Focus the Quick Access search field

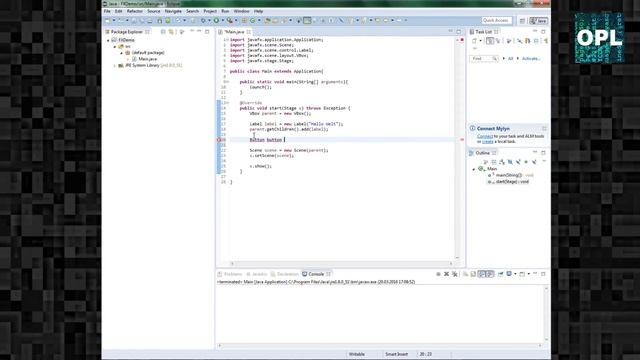click(x=496, y=20)
